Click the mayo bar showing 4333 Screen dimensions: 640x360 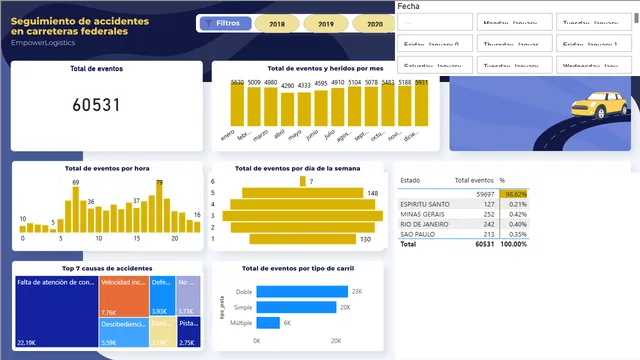coord(304,109)
